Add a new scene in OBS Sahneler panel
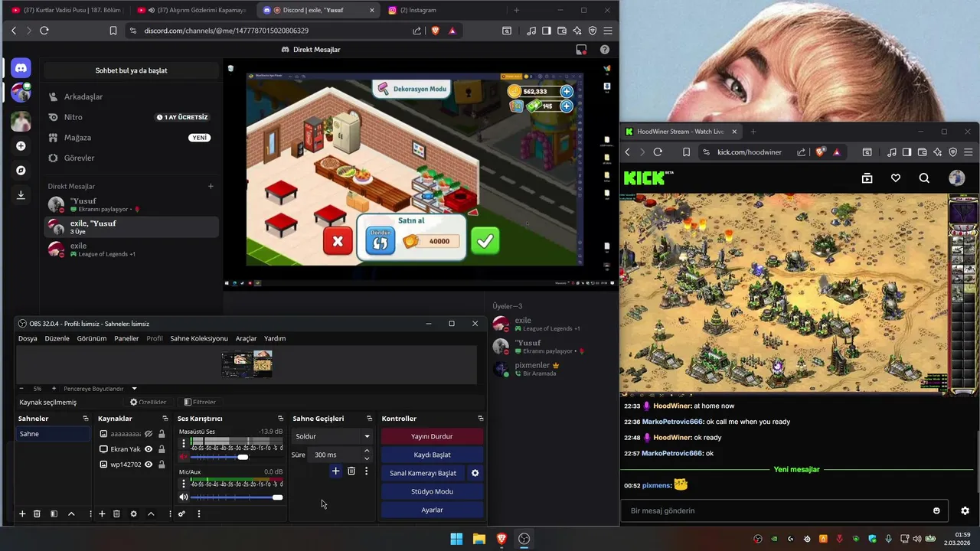The height and width of the screenshot is (551, 980). (x=22, y=514)
